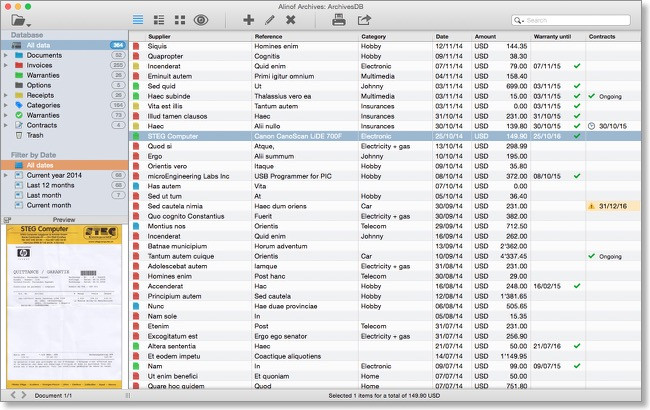
Task: Select the All dates filter
Action: pos(64,165)
